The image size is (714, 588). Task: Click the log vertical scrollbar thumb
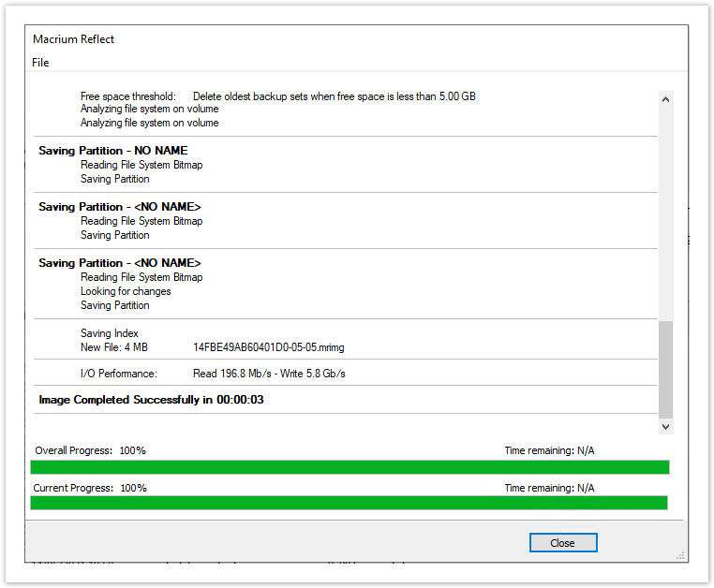[x=665, y=369]
